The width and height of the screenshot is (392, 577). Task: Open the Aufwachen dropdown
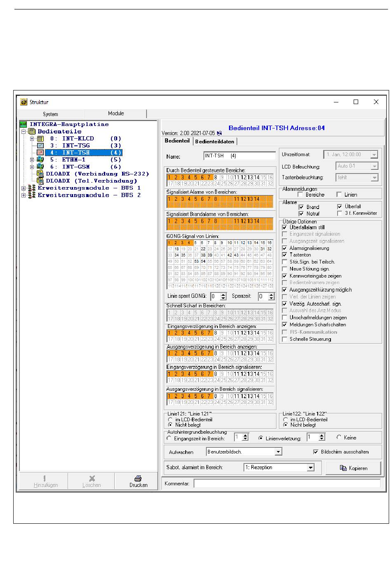pyautogui.click(x=279, y=452)
